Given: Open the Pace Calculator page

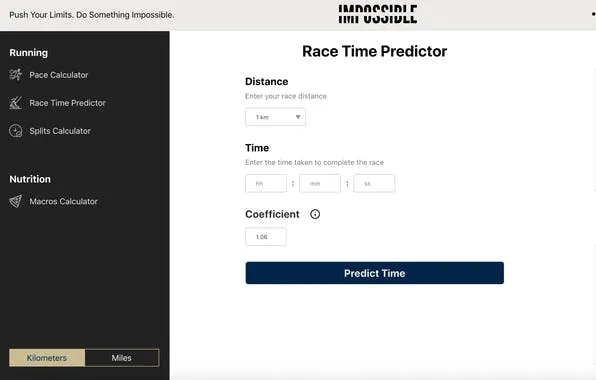Looking at the screenshot, I should tap(59, 75).
